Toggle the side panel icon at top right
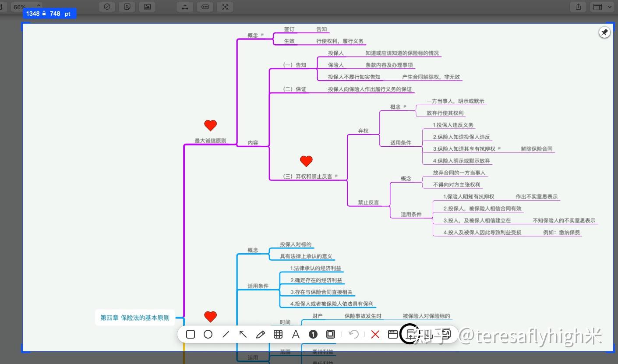This screenshot has width=618, height=364. (597, 7)
